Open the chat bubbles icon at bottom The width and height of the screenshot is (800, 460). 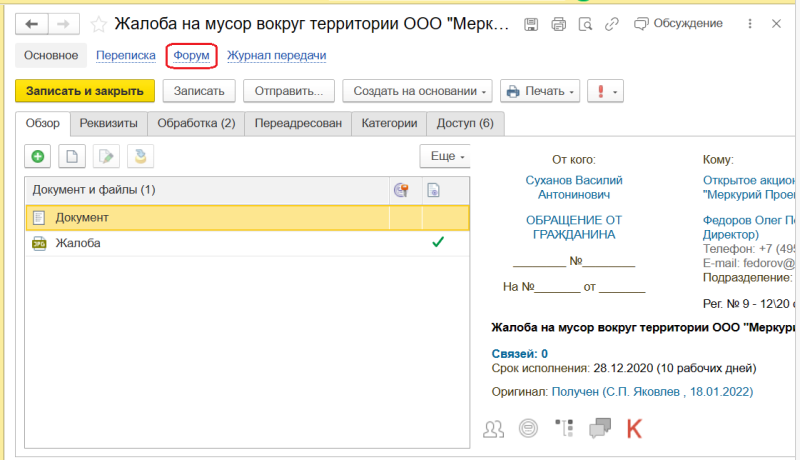click(x=600, y=429)
